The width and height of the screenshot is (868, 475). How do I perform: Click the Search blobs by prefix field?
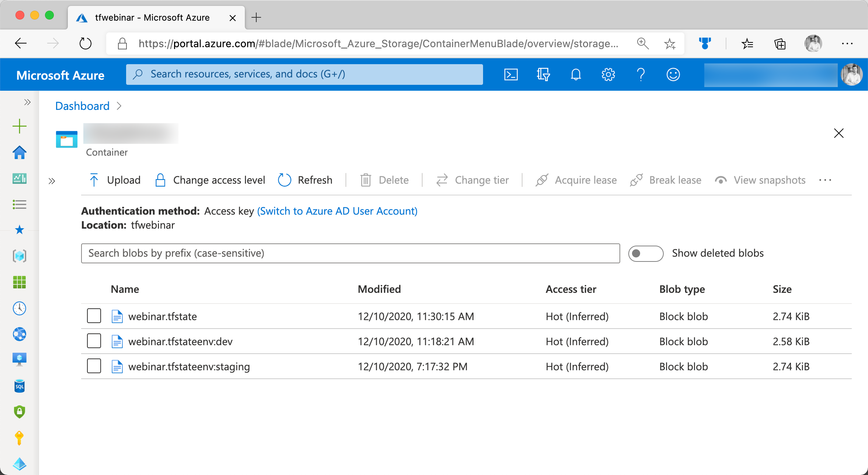point(350,253)
